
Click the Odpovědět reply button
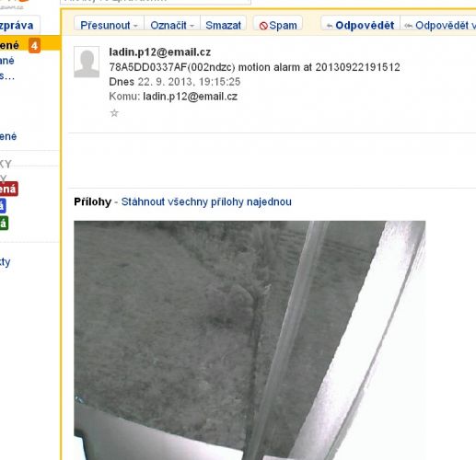point(360,25)
